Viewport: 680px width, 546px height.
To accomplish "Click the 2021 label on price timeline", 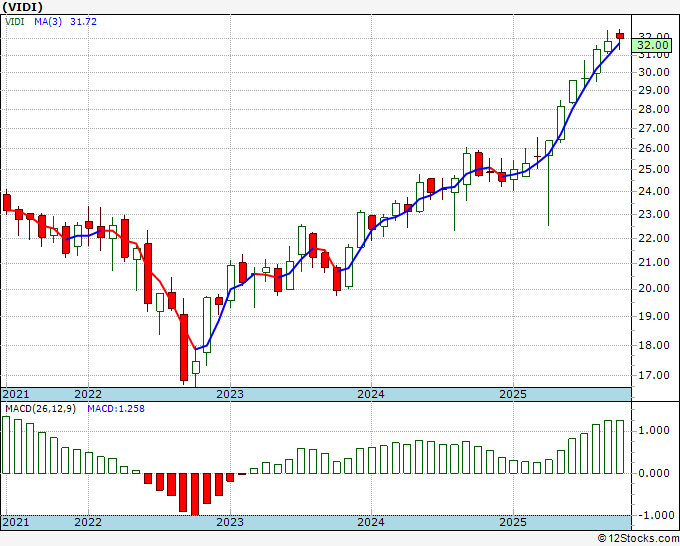I will coord(16,394).
